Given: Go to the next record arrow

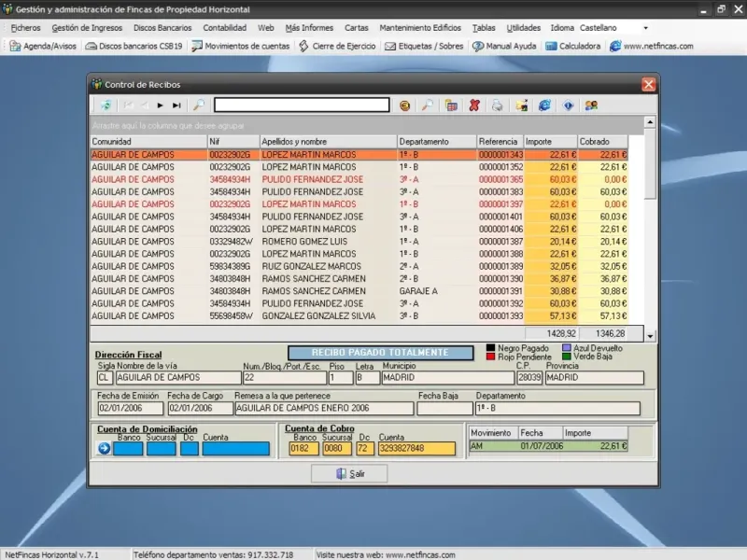Looking at the screenshot, I should [161, 105].
